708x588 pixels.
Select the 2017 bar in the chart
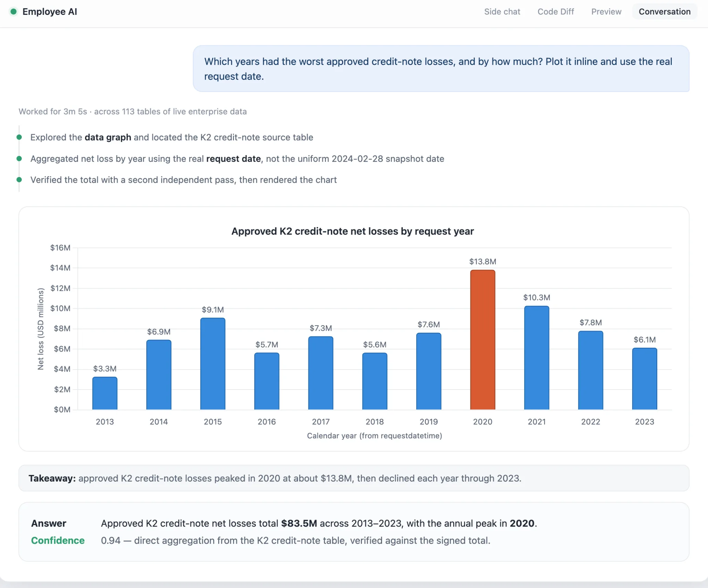coord(320,373)
